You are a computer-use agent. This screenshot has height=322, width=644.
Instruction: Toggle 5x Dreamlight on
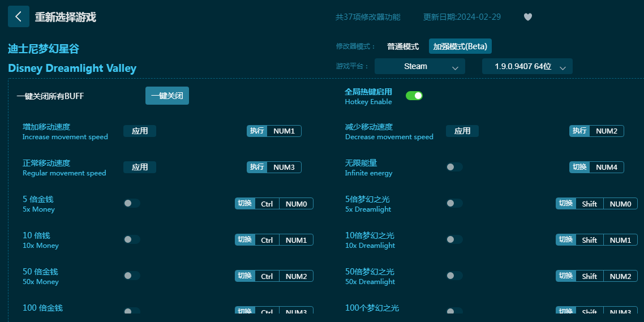454,203
